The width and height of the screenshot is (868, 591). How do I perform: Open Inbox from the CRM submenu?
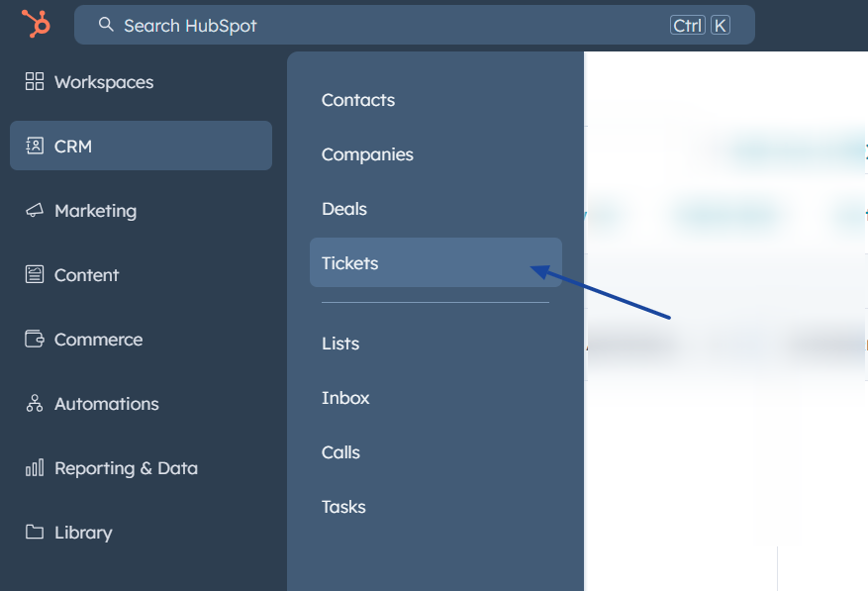pos(345,398)
